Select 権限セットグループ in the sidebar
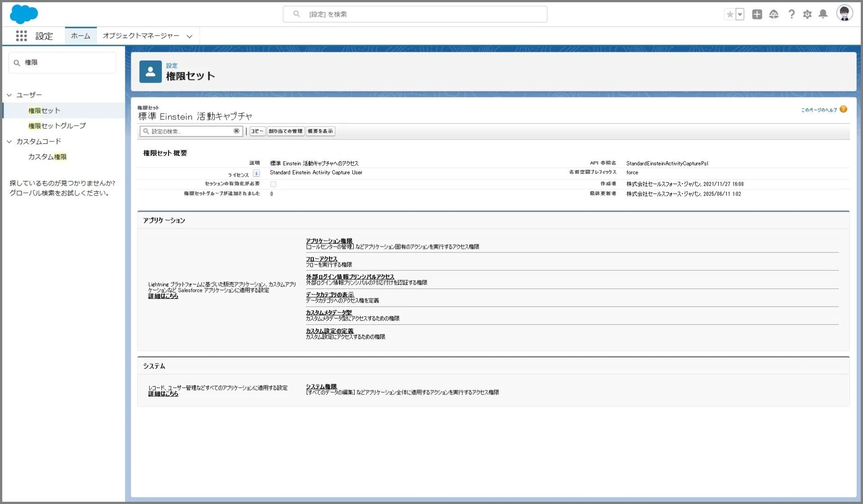 coord(57,126)
